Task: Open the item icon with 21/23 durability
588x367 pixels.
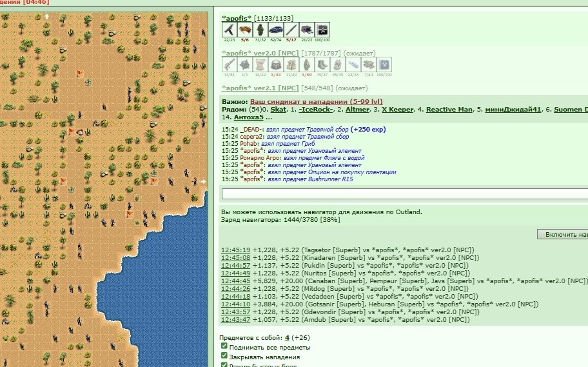Action: click(x=307, y=30)
